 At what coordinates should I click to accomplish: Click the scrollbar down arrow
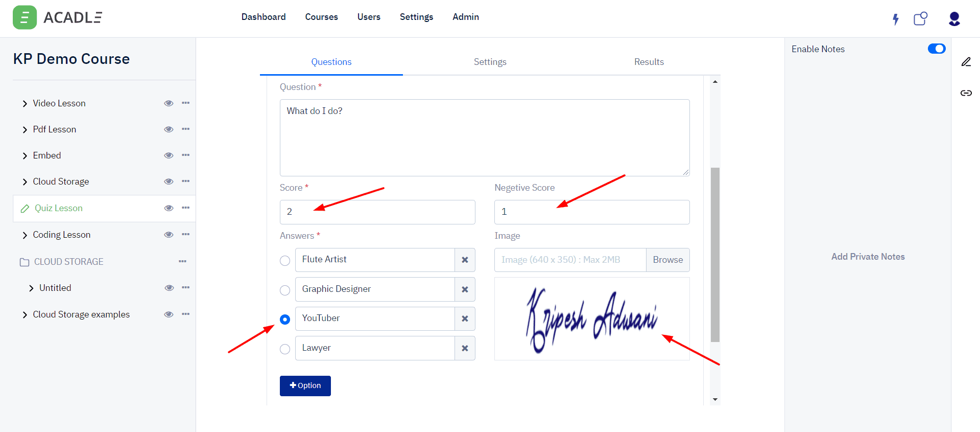pyautogui.click(x=715, y=399)
